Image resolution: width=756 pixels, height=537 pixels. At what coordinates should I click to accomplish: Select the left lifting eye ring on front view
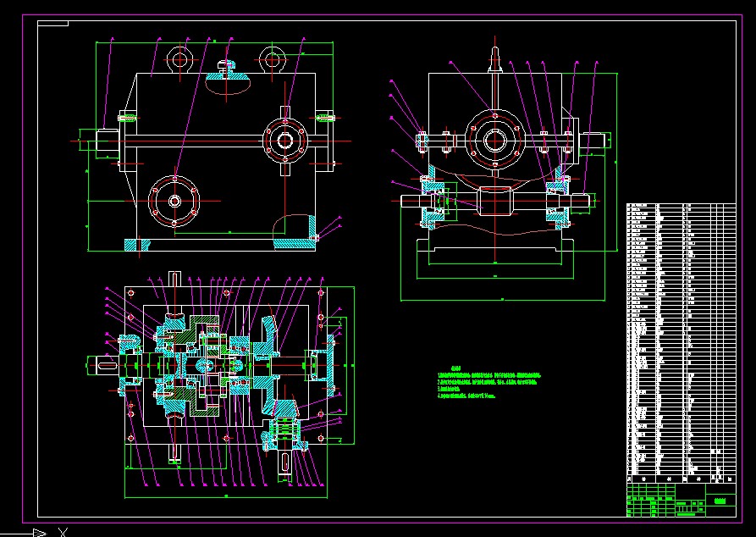tap(179, 60)
